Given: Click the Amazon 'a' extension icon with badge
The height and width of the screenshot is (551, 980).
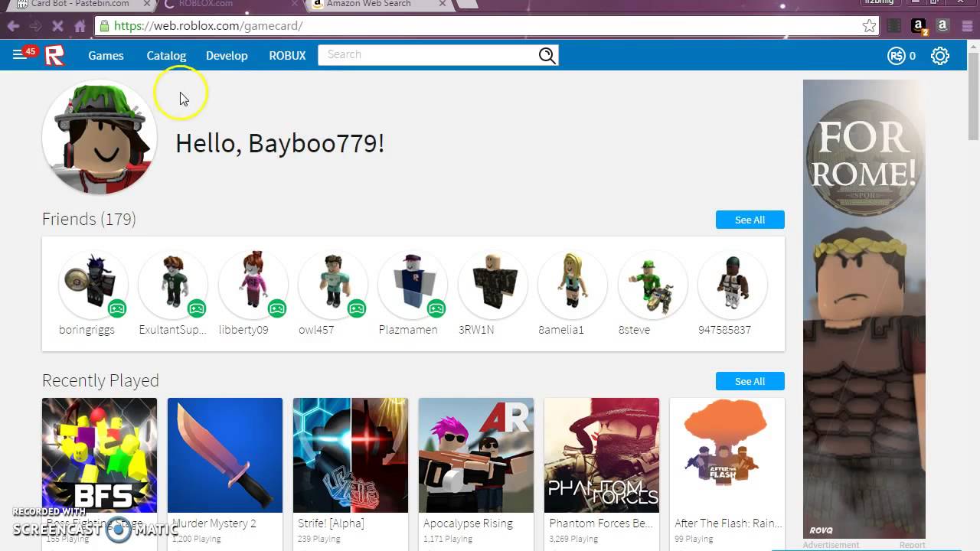Looking at the screenshot, I should pos(919,26).
